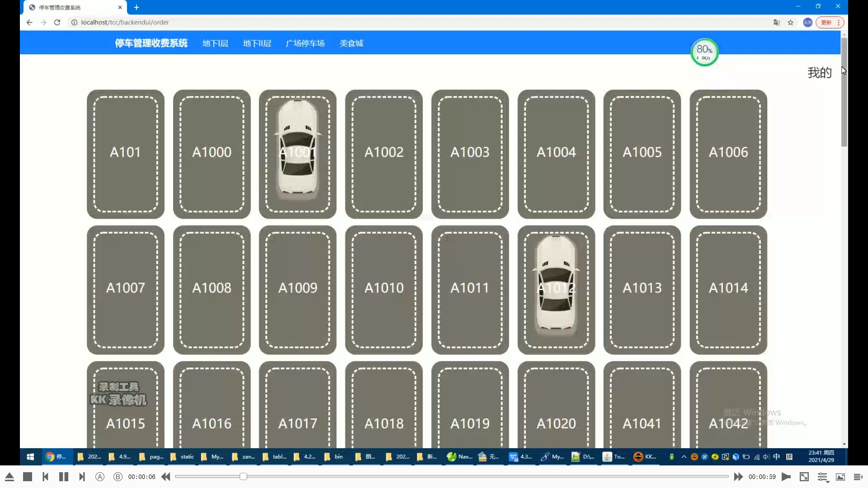Select parking space A1003
Image resolution: width=868 pixels, height=488 pixels.
470,154
